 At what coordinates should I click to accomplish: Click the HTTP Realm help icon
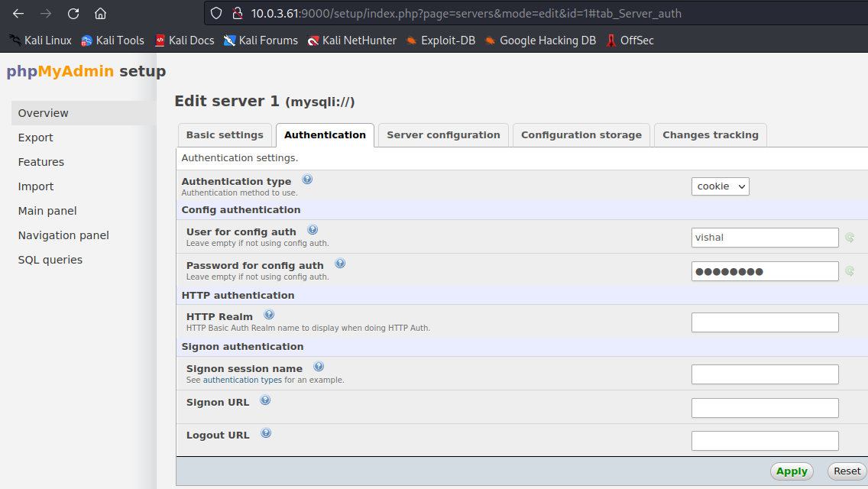pyautogui.click(x=269, y=313)
